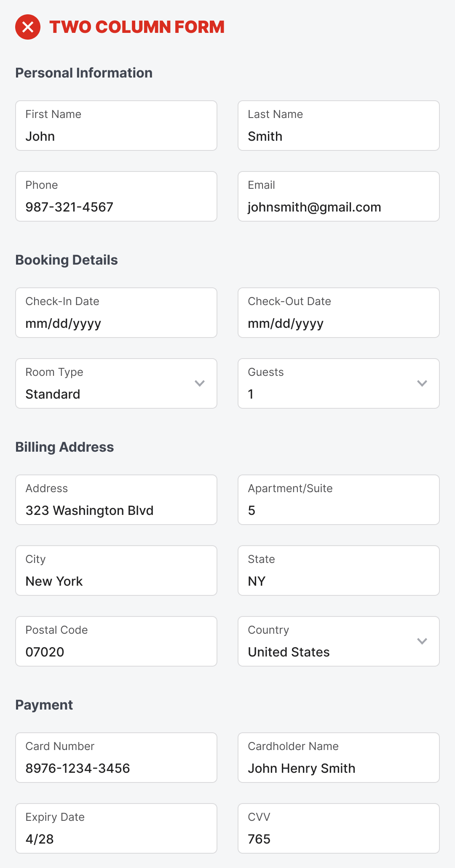Focus the Apartment/Suite field
Viewport: 455px width, 868px height.
(x=339, y=500)
